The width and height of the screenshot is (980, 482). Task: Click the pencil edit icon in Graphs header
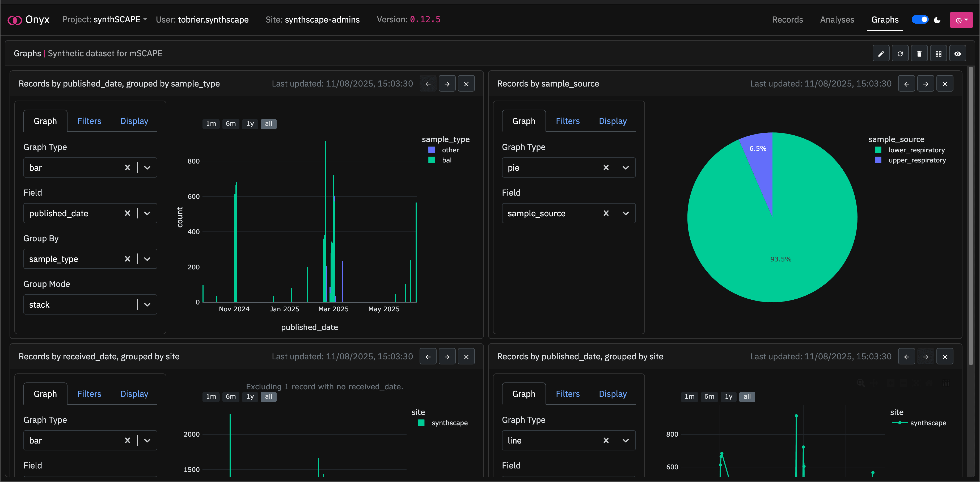click(x=881, y=54)
